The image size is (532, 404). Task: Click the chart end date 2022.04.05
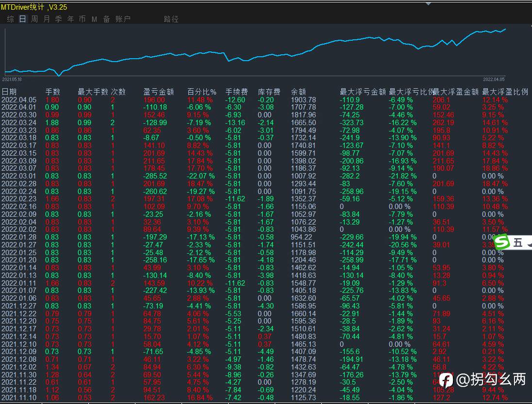(494, 80)
